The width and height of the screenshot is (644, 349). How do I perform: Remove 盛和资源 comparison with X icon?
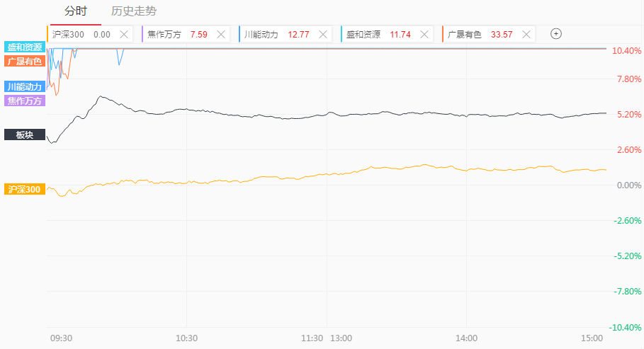click(424, 34)
